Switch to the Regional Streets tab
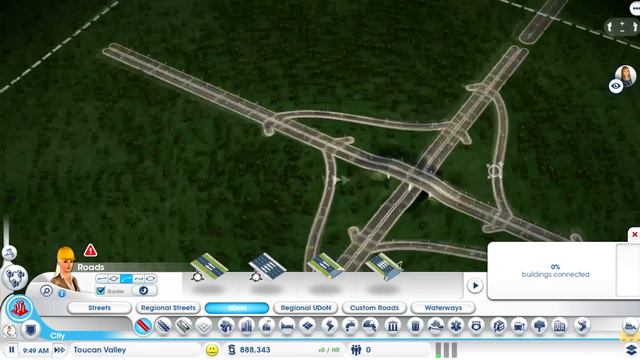This screenshot has width=640, height=360. [168, 308]
